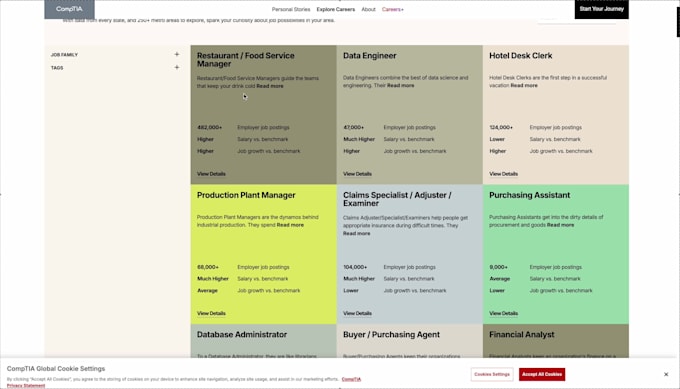Open the Purchasing Assistant card title

[530, 195]
